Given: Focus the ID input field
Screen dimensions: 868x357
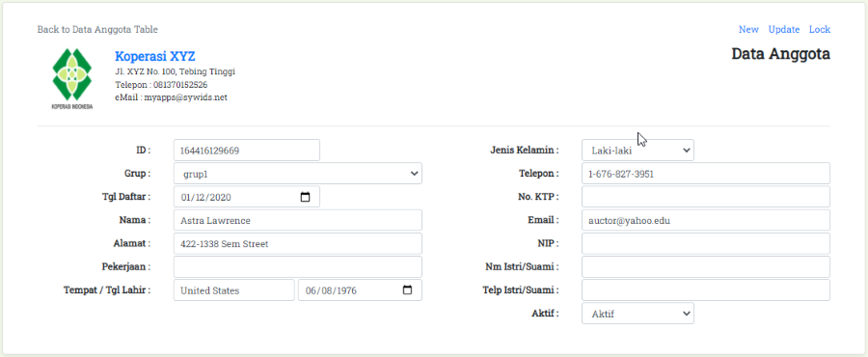Looking at the screenshot, I should click(247, 150).
